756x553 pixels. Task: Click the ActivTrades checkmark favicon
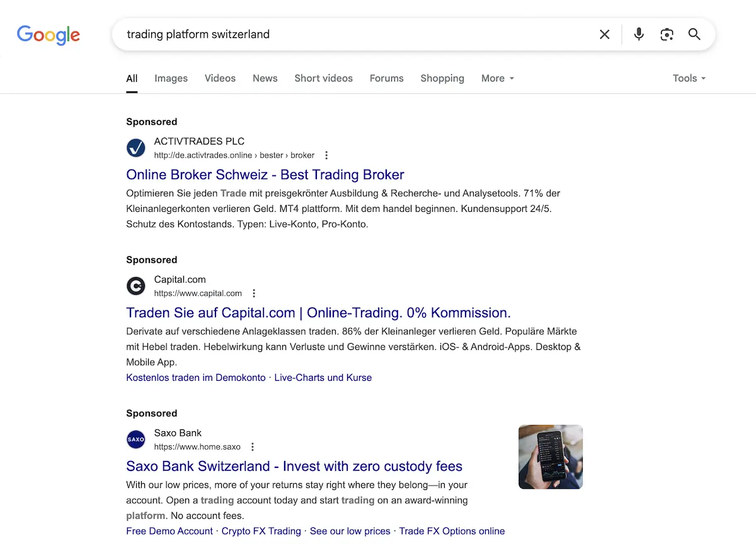tap(136, 148)
